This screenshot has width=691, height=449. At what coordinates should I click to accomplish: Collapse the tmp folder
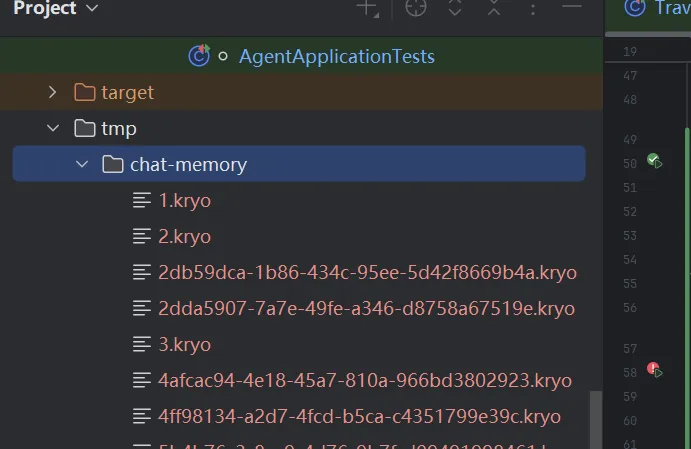point(53,128)
